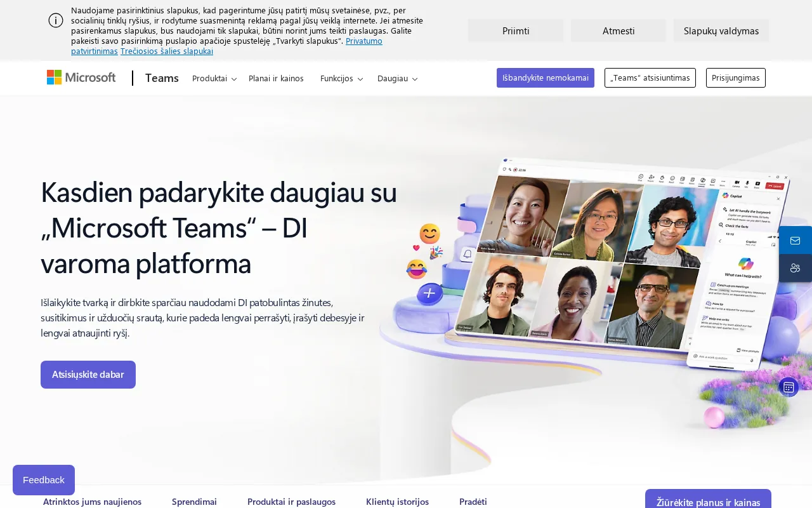
Task: Reject cookies with Atmesti button
Action: tap(619, 30)
